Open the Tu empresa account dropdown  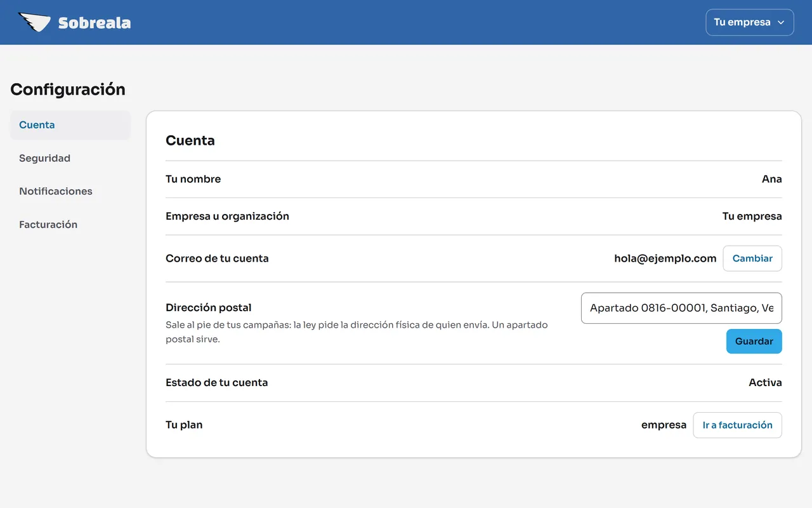tap(750, 22)
